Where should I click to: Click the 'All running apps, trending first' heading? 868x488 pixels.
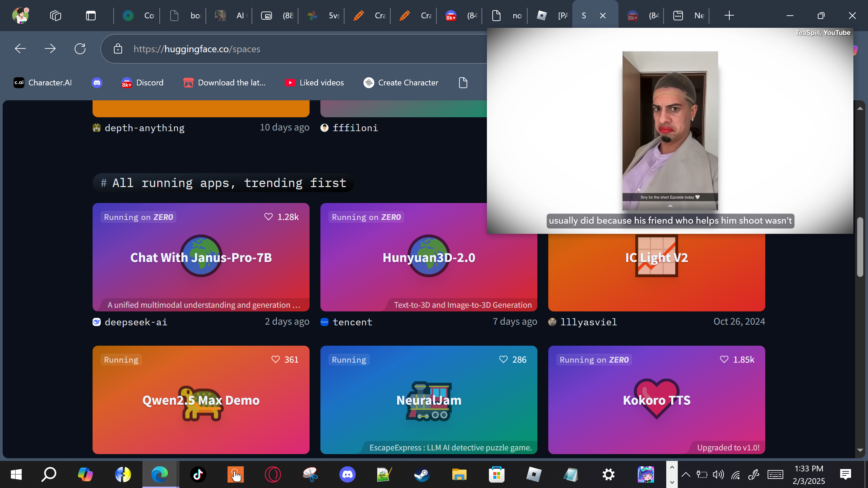224,183
